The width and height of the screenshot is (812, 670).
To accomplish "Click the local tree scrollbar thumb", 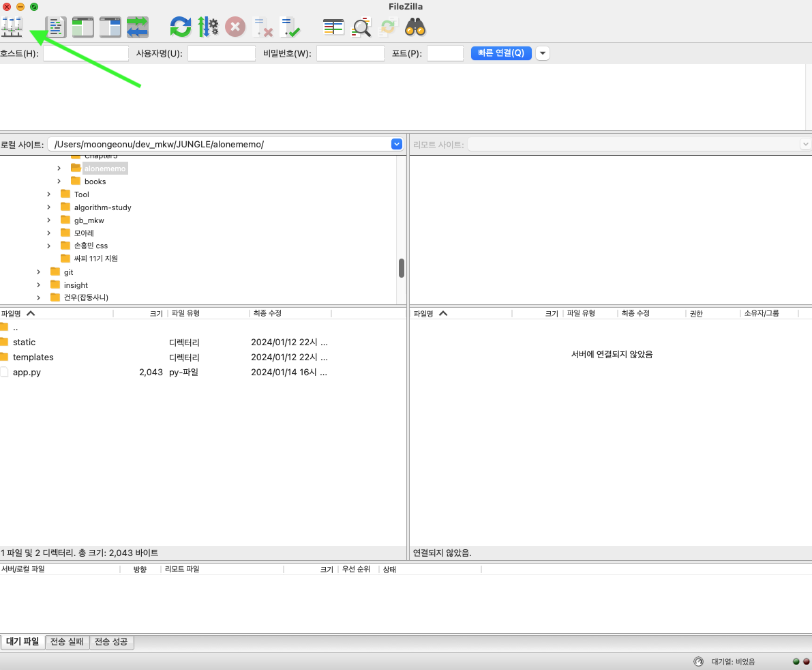I will (x=402, y=268).
